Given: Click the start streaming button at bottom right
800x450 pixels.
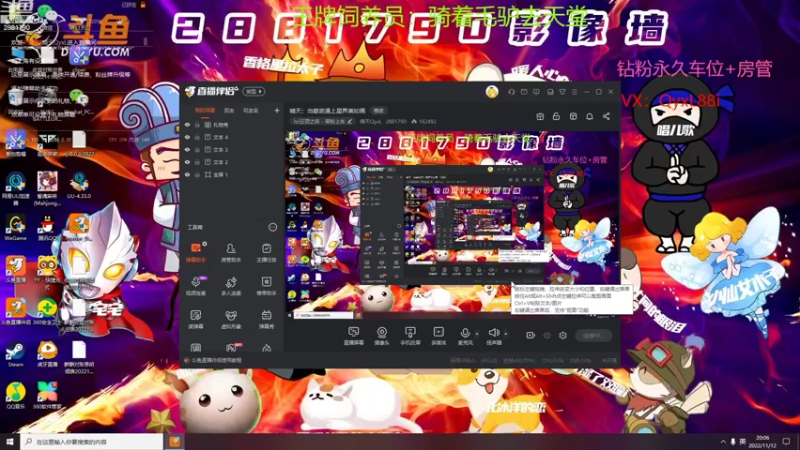Looking at the screenshot, I should [x=593, y=335].
